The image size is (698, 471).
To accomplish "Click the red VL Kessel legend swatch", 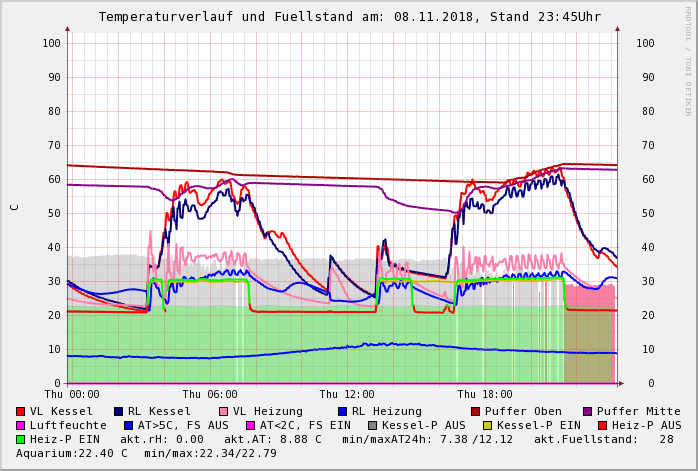I will tap(21, 412).
